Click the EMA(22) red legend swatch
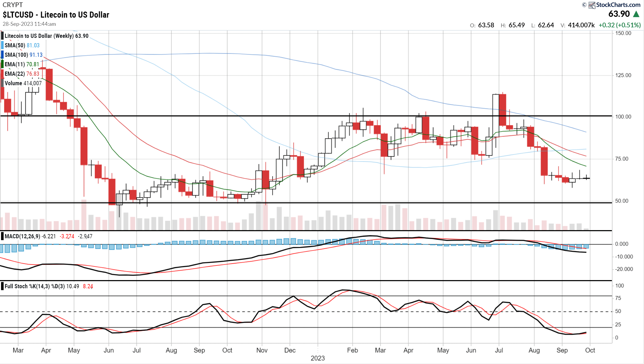This screenshot has width=644, height=364. click(x=2, y=74)
